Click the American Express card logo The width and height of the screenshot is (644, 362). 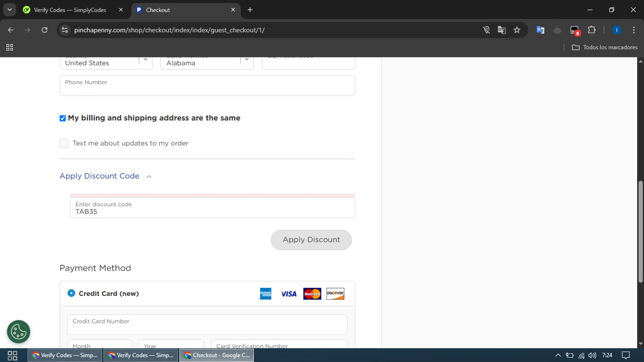tap(265, 294)
